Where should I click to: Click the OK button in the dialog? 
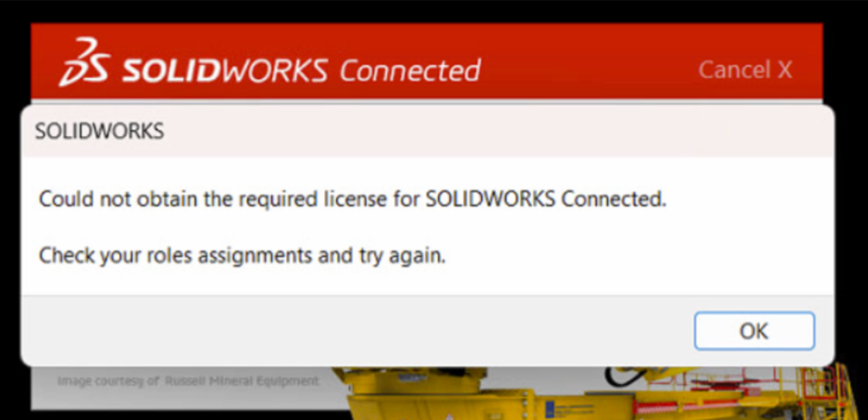754,331
